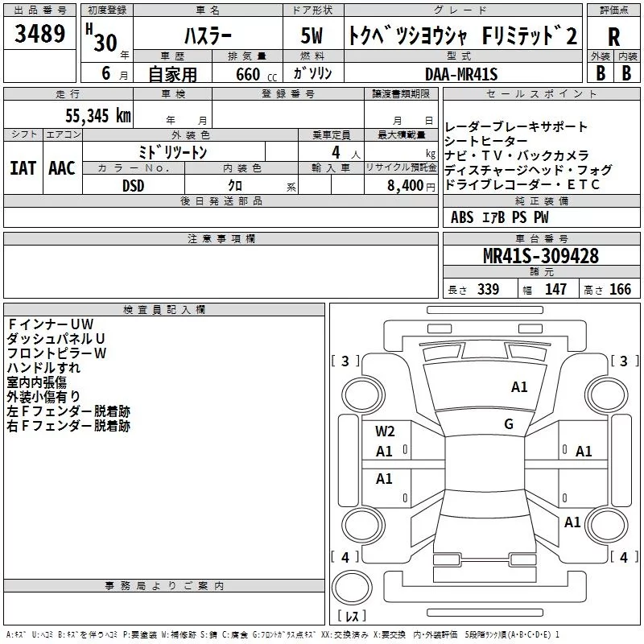
Task: Click the 注意事項欄 section header
Action: pos(221,238)
